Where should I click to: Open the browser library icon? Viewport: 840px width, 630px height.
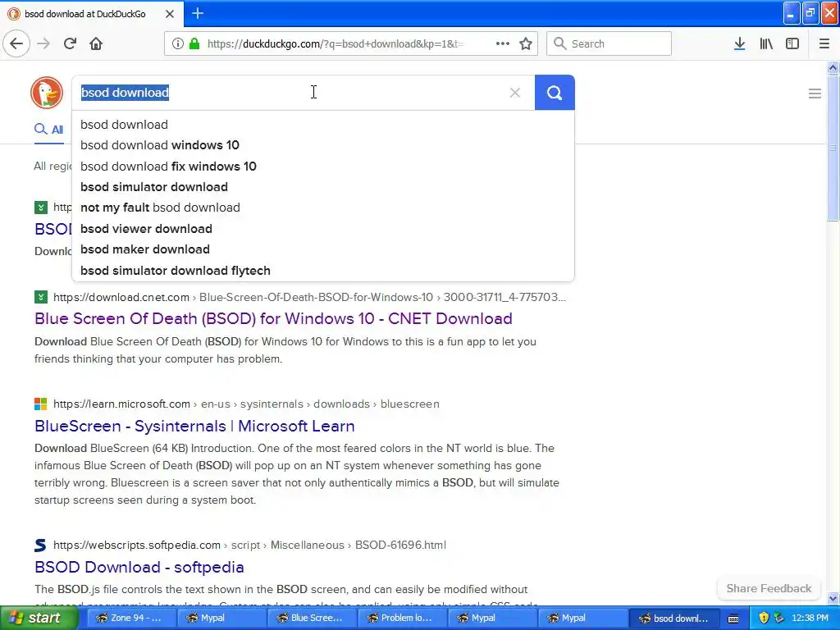pyautogui.click(x=766, y=43)
